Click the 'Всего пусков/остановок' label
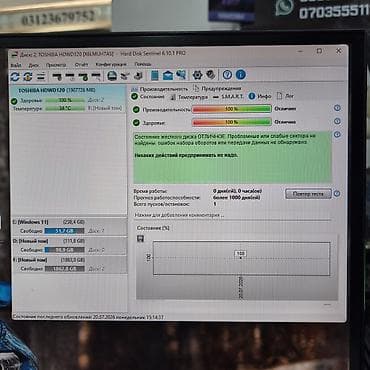The image size is (370, 370). 162,204
